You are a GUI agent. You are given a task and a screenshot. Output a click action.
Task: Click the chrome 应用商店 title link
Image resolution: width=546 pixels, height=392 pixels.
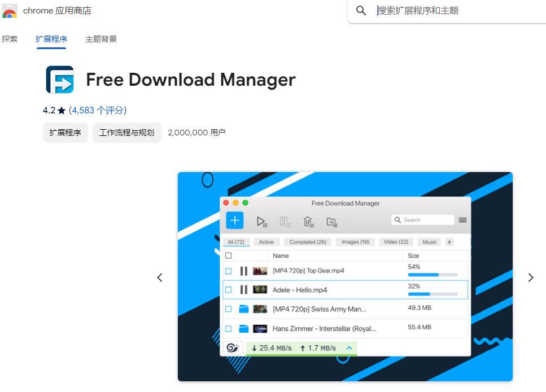coord(57,11)
